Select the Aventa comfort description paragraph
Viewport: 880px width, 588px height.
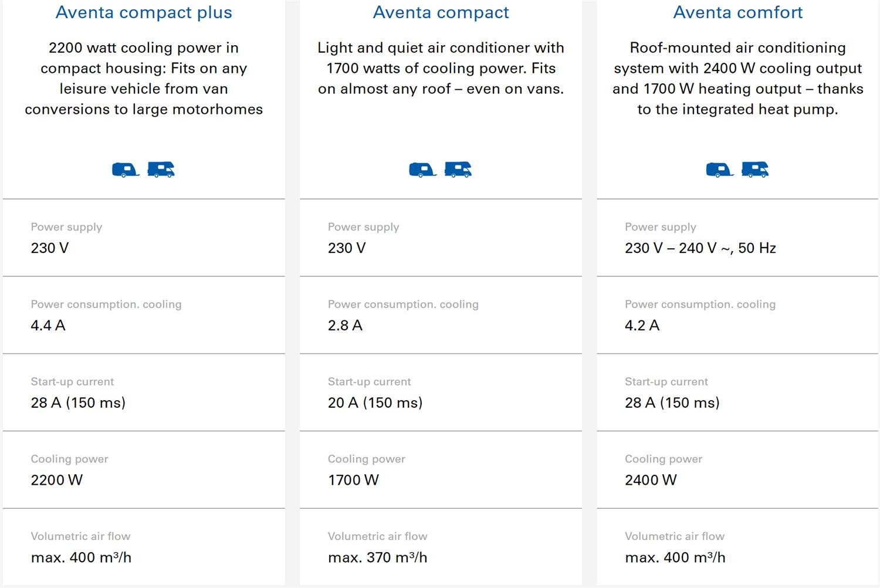[738, 79]
